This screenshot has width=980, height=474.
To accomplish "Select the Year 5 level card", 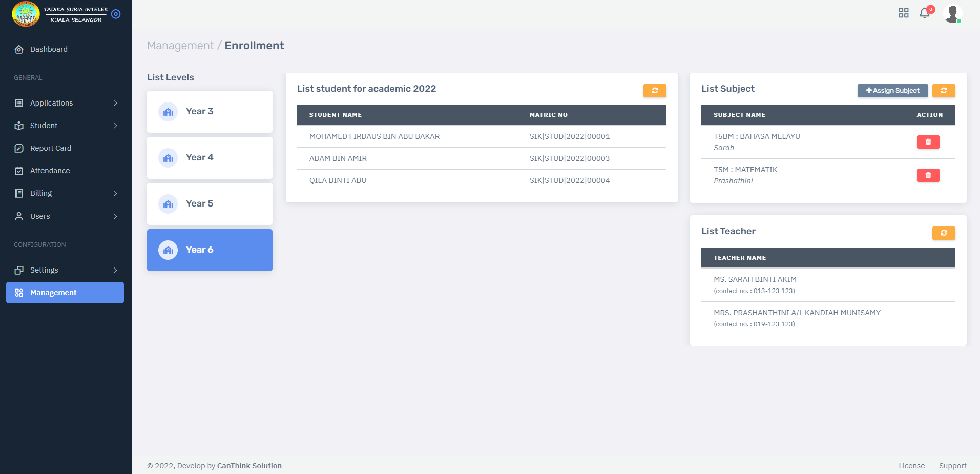I will coord(210,204).
